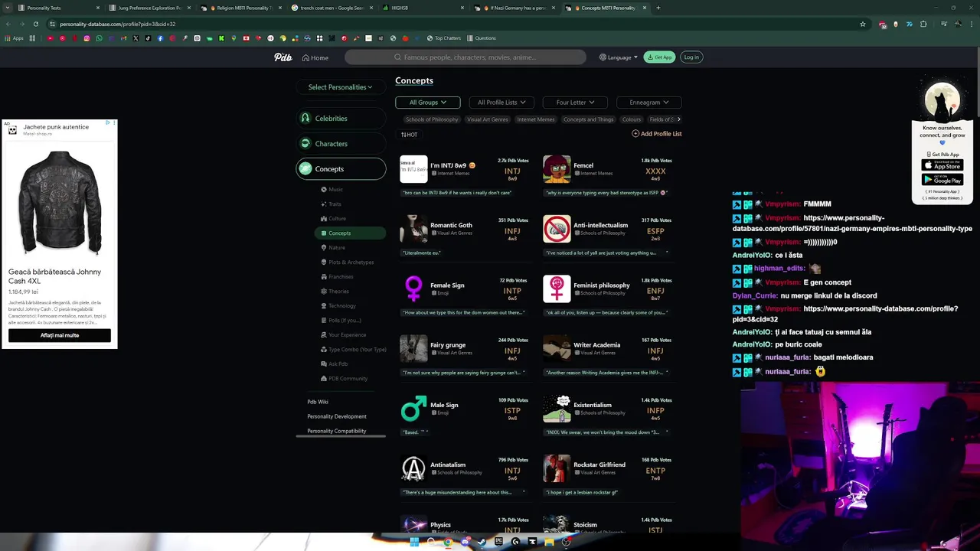Open the Windows Start menu
The height and width of the screenshot is (551, 980).
click(x=413, y=542)
